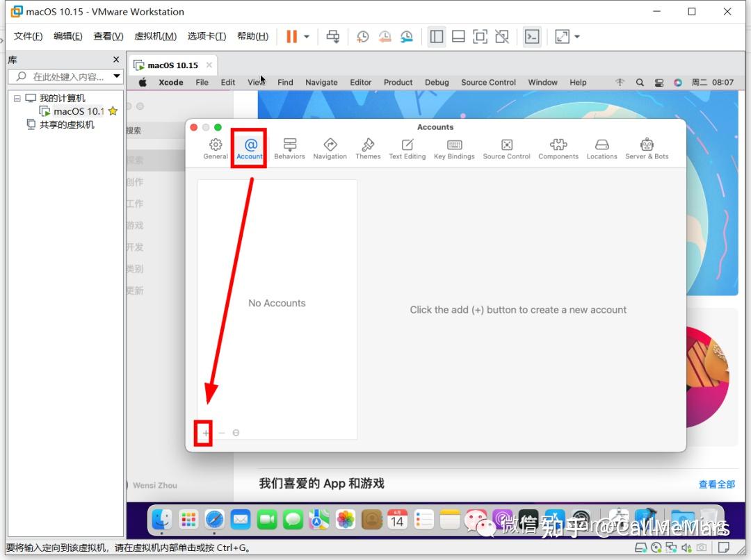Open Source Control menu in menu bar
The image size is (751, 560).
click(489, 82)
